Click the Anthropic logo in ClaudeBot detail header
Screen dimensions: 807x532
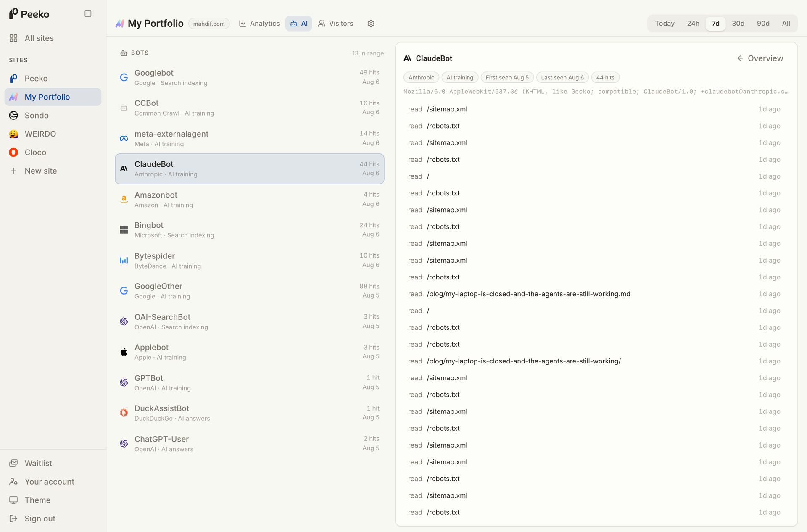(x=407, y=58)
